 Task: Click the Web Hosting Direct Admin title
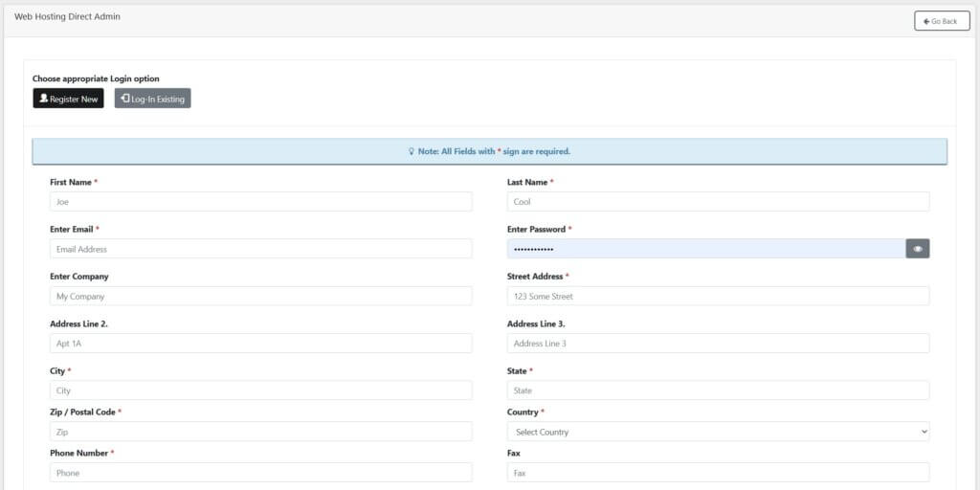[x=67, y=17]
